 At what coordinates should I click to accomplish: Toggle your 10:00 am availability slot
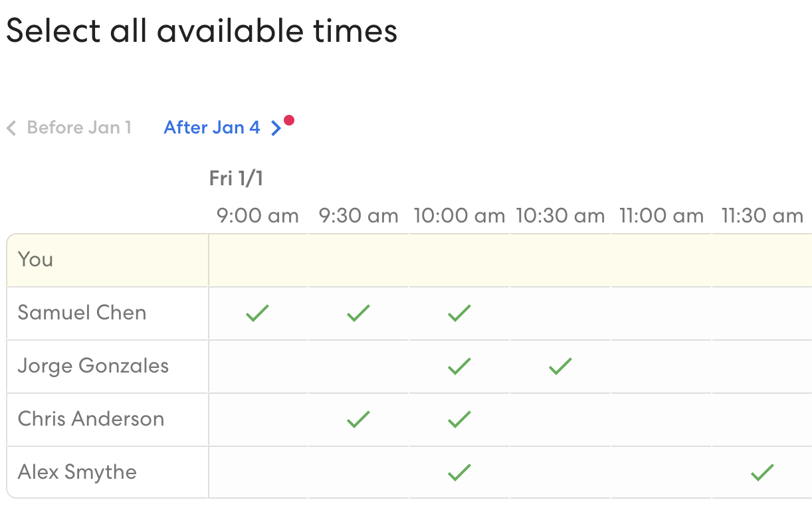(x=459, y=260)
